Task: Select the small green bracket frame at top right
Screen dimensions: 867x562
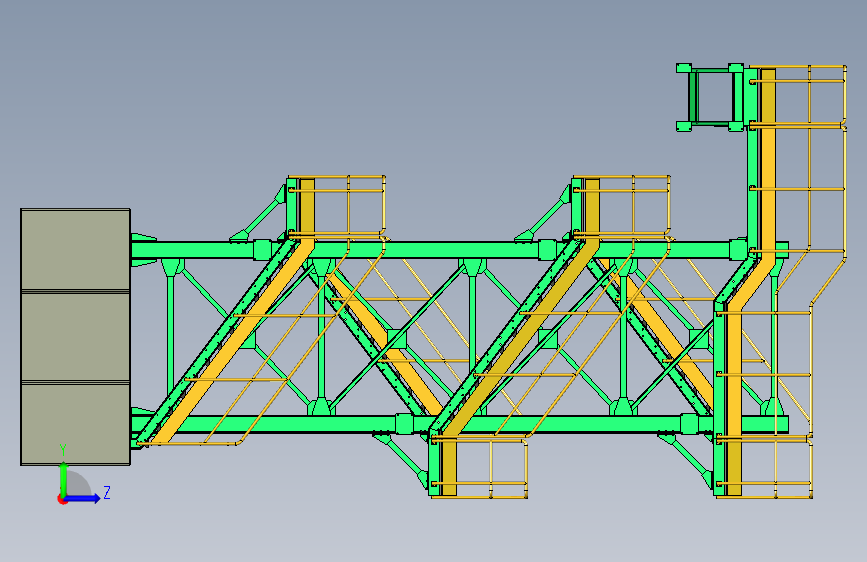Action: pos(710,97)
